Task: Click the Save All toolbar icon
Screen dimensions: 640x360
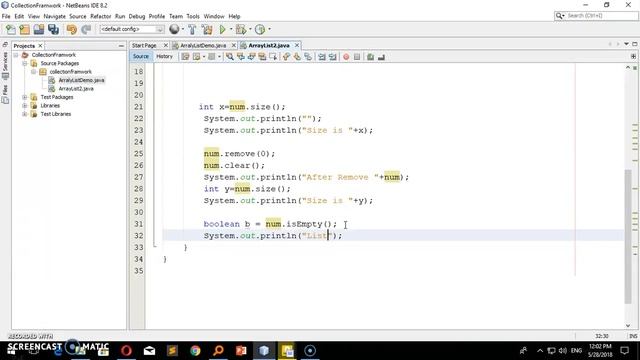Action: (53, 29)
